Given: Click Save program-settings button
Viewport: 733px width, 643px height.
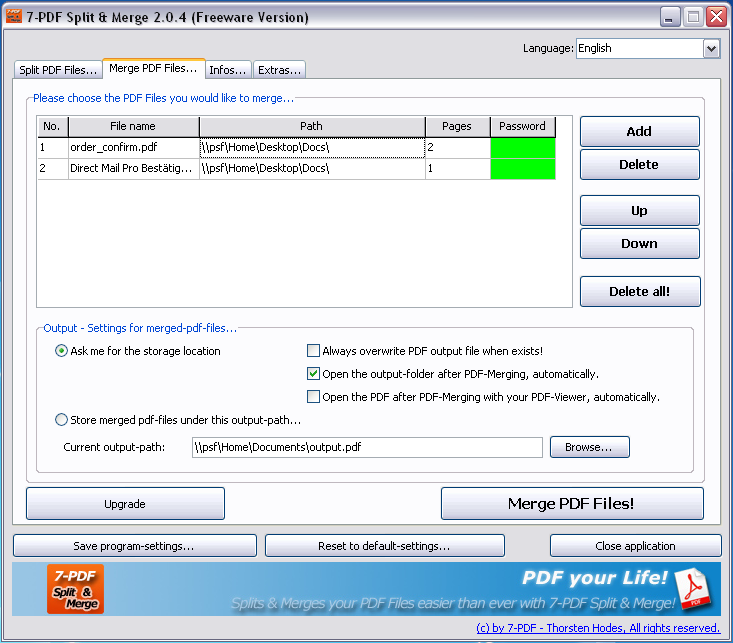Looking at the screenshot, I should click(x=135, y=546).
